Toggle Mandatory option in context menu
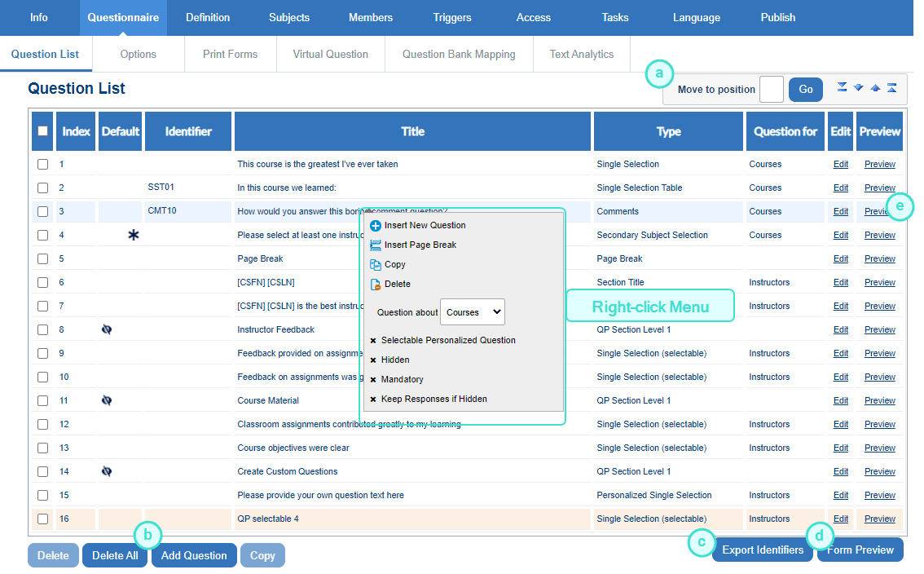This screenshot has height=574, width=924. (397, 379)
